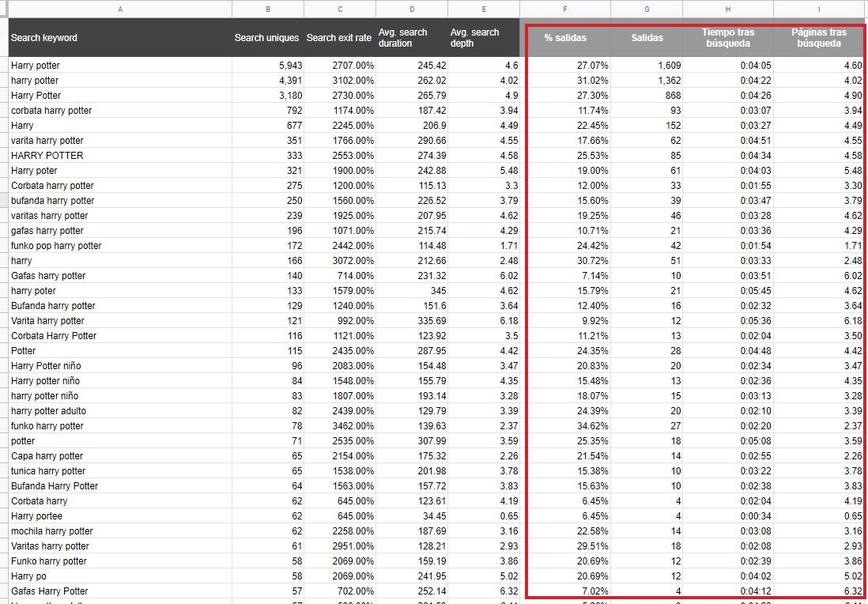Select the 'tunica harry potter' keyword cell

120,470
